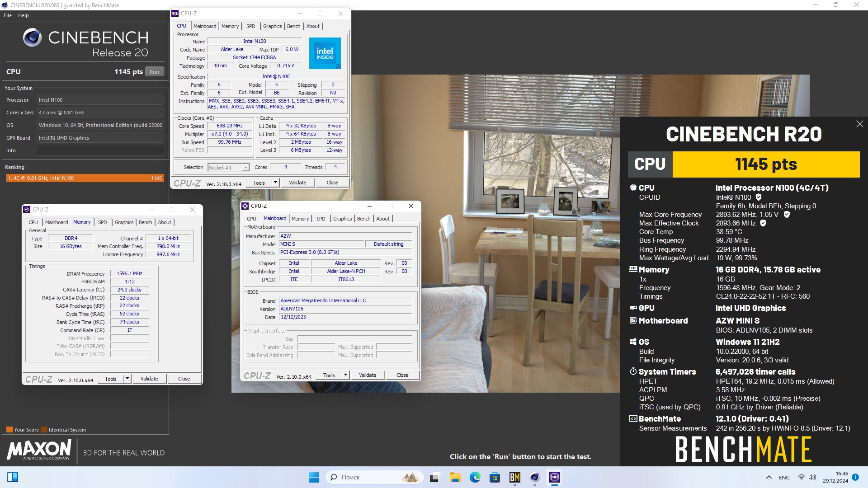This screenshot has width=868, height=488.
Task: Open the Windows Start menu
Action: 314,477
